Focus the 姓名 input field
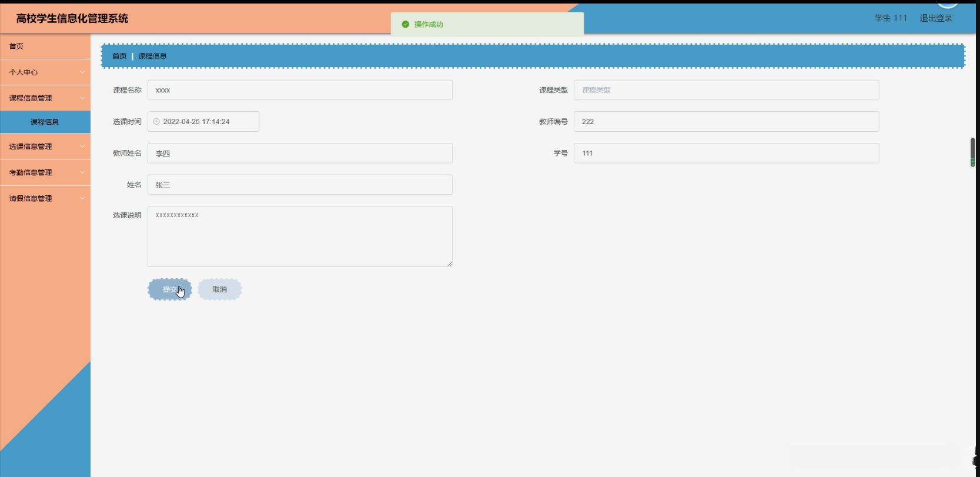 tap(300, 185)
